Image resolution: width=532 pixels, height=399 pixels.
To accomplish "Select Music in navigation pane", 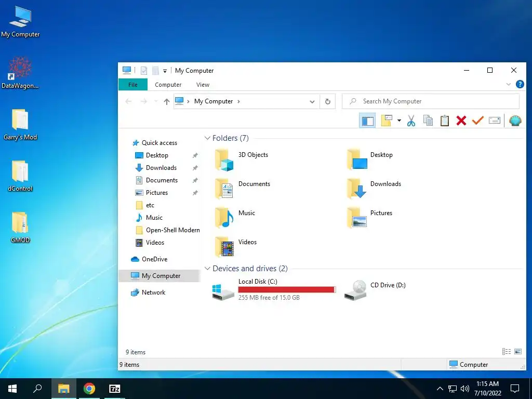I will coord(154,218).
